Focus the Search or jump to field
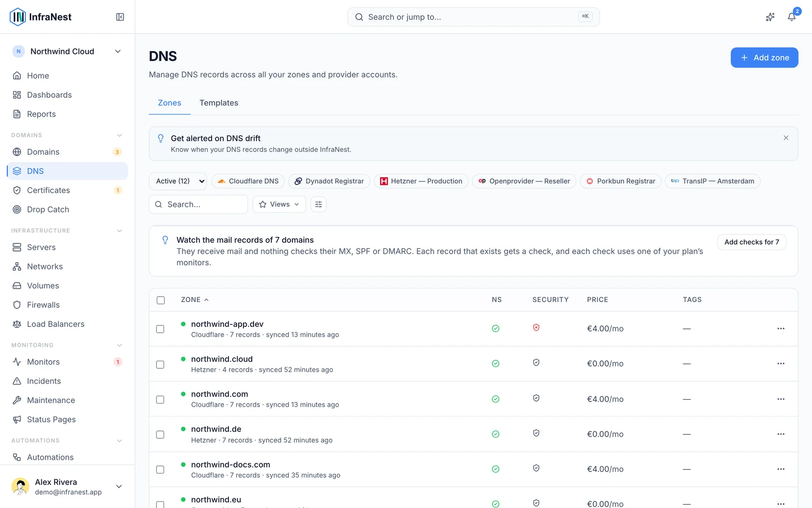 coord(473,17)
